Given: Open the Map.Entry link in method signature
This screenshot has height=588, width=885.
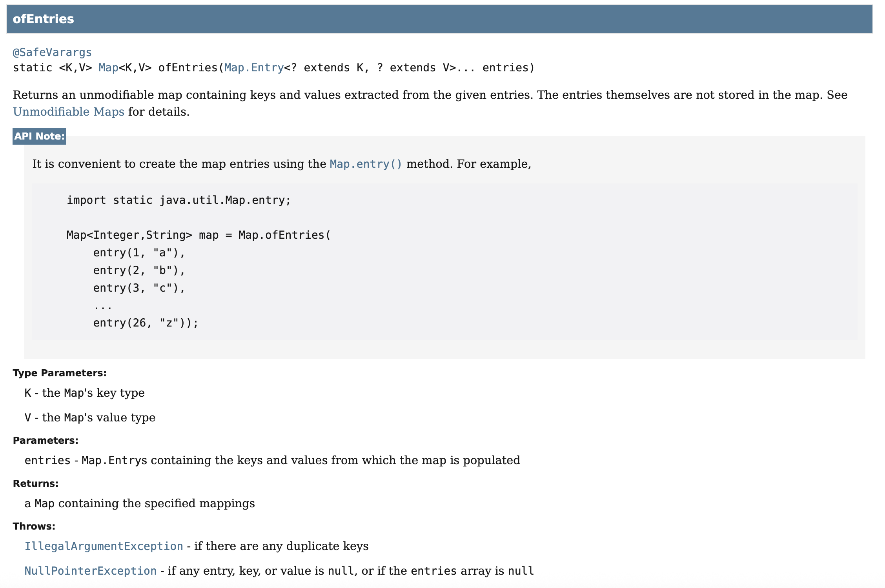Looking at the screenshot, I should 254,68.
